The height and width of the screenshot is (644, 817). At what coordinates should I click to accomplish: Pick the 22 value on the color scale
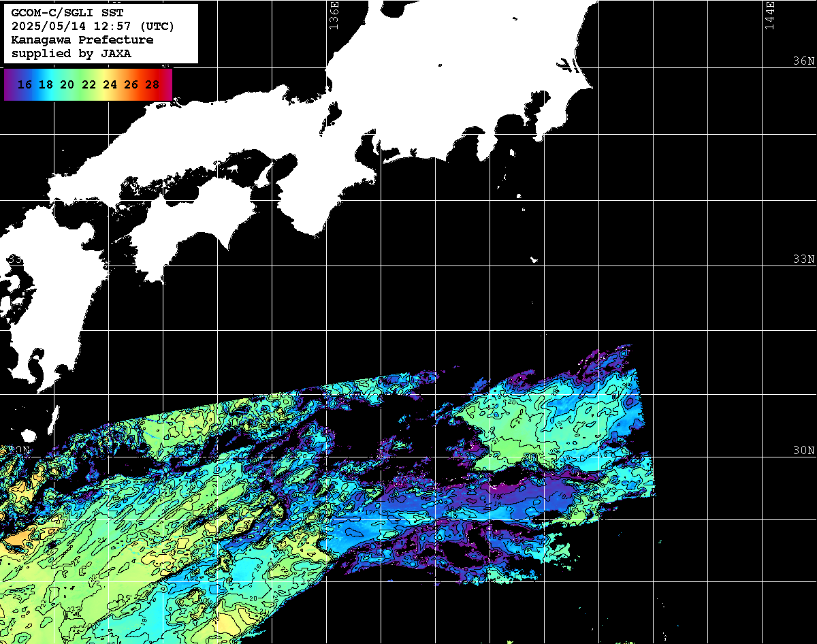pos(89,85)
